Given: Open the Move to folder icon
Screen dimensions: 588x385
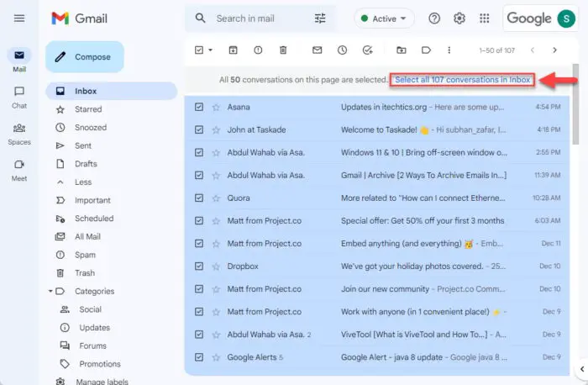Looking at the screenshot, I should tap(401, 50).
